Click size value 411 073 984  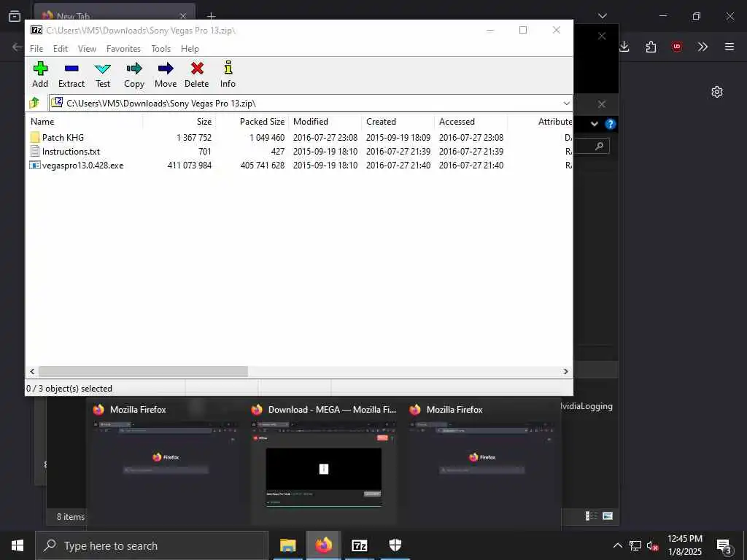pos(190,166)
